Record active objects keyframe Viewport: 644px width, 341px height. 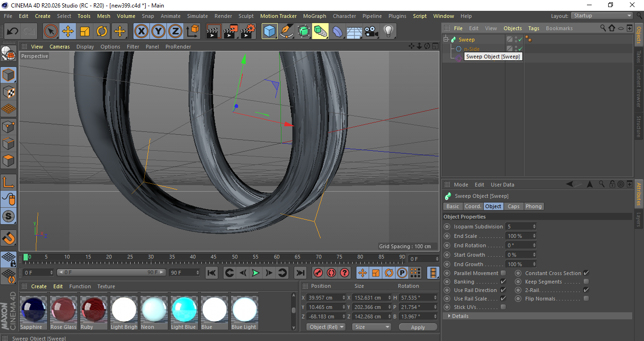pyautogui.click(x=318, y=273)
